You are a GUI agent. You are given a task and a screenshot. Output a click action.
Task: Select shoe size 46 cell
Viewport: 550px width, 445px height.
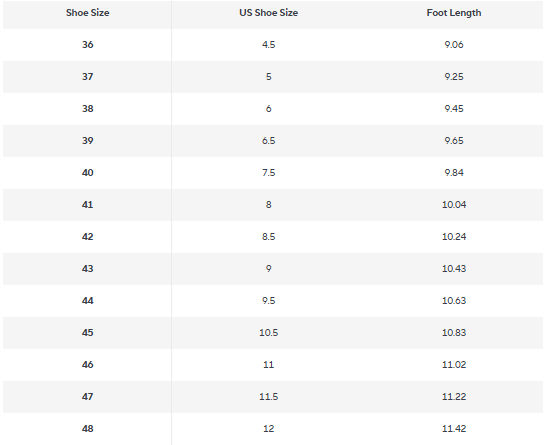pyautogui.click(x=88, y=365)
